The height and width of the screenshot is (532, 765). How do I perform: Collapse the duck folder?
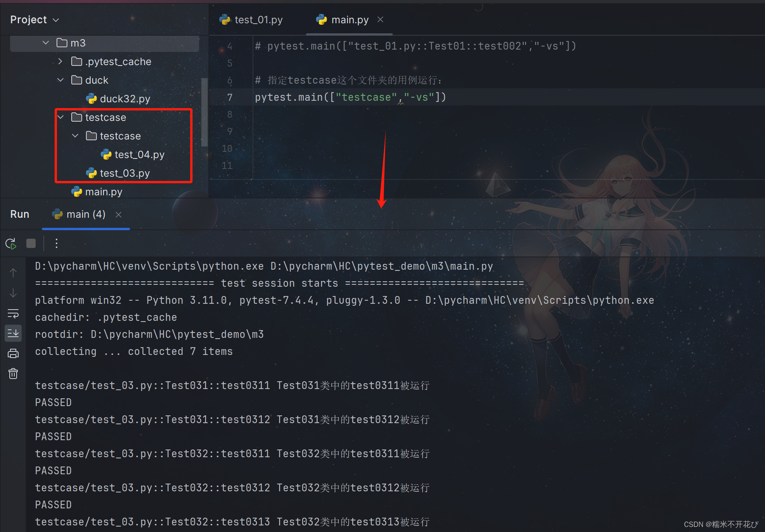click(x=60, y=80)
